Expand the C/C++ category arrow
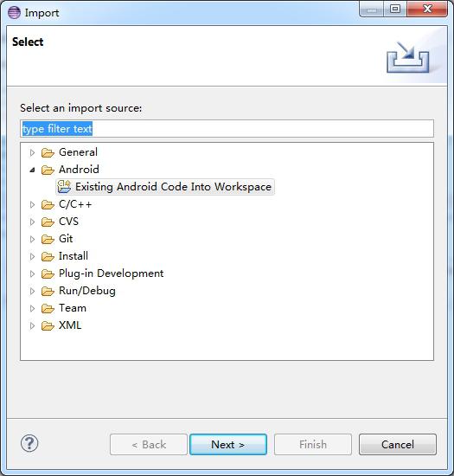The image size is (454, 476). pos(32,204)
